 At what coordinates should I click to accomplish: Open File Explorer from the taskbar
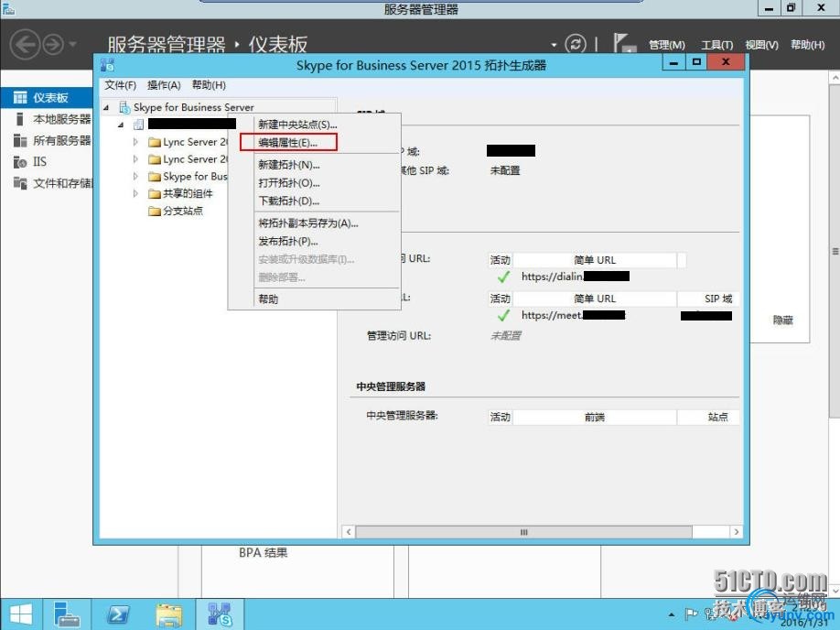[x=168, y=615]
